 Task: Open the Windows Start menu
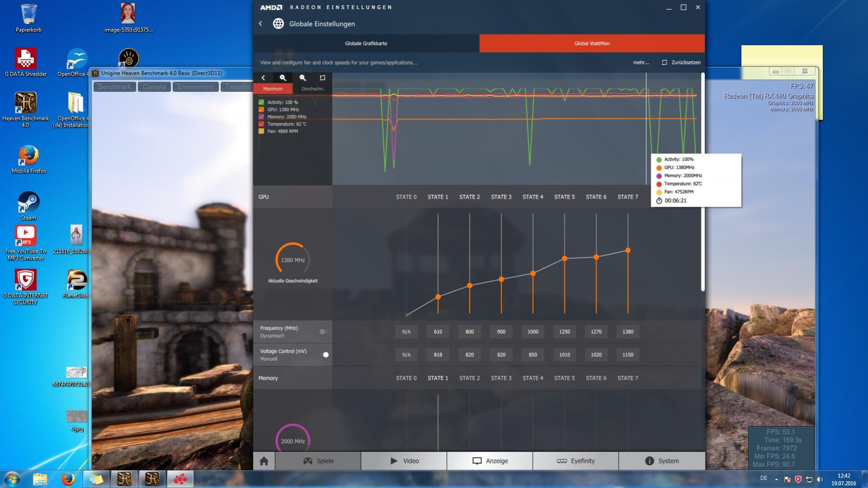click(12, 479)
